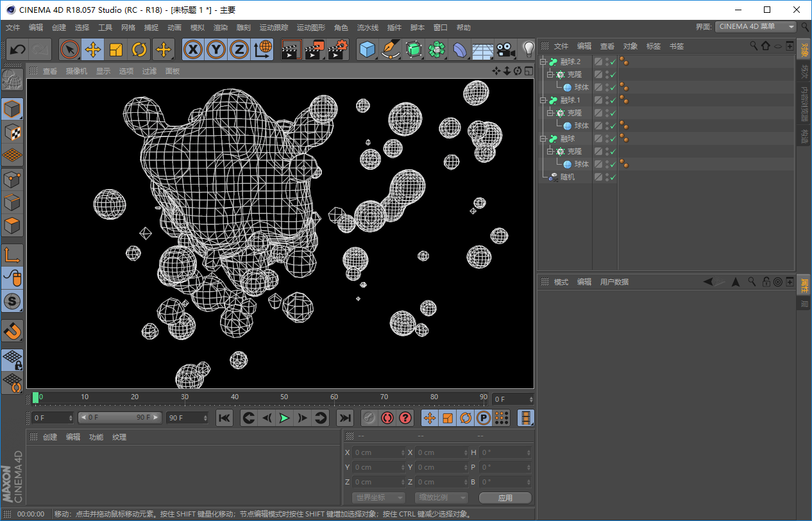Click the current frame 0 F field
This screenshot has height=521, width=812.
[53, 417]
